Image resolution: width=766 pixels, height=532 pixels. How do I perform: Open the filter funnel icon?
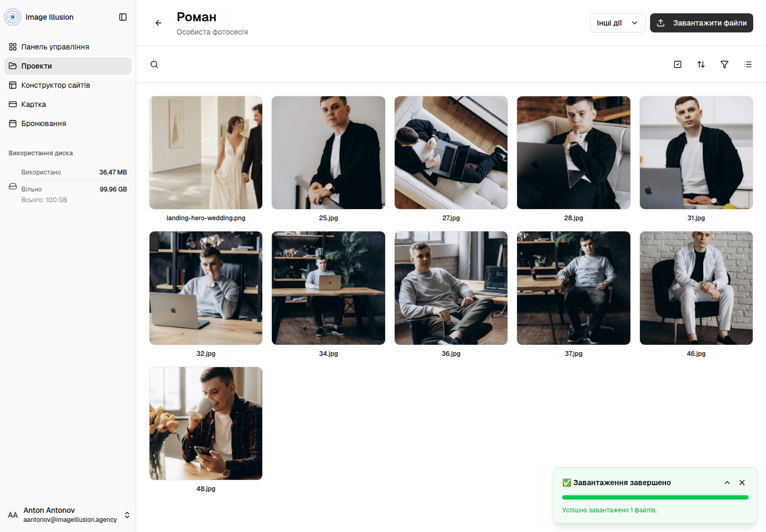click(x=725, y=64)
